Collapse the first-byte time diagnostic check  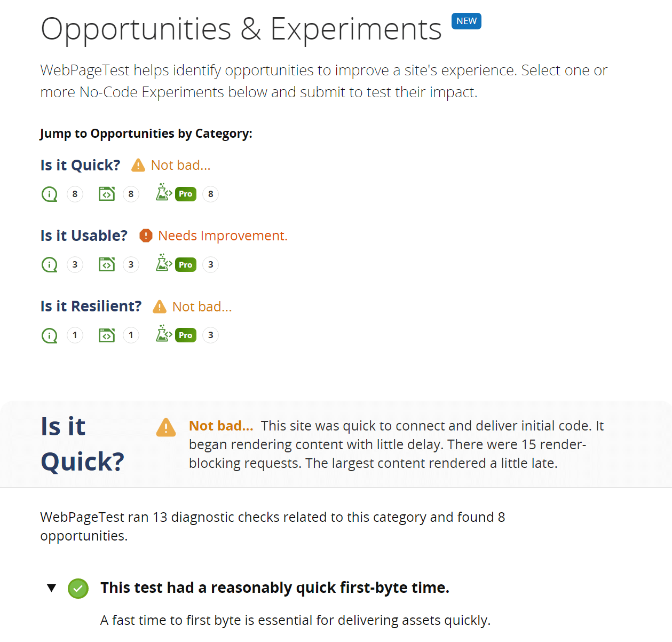[51, 586]
